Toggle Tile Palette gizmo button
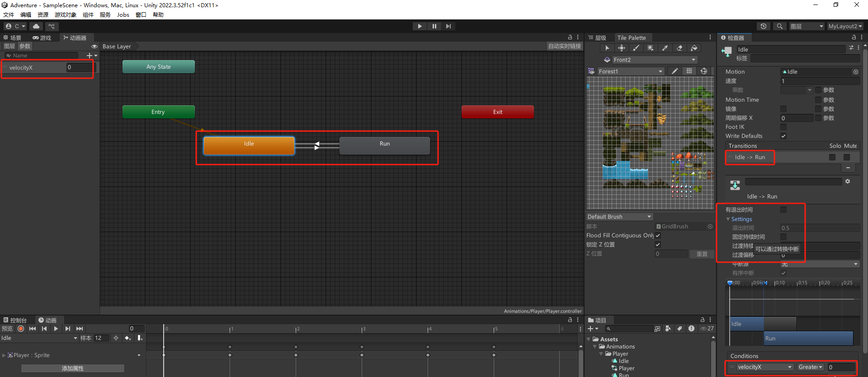The image size is (868, 377). click(x=704, y=71)
